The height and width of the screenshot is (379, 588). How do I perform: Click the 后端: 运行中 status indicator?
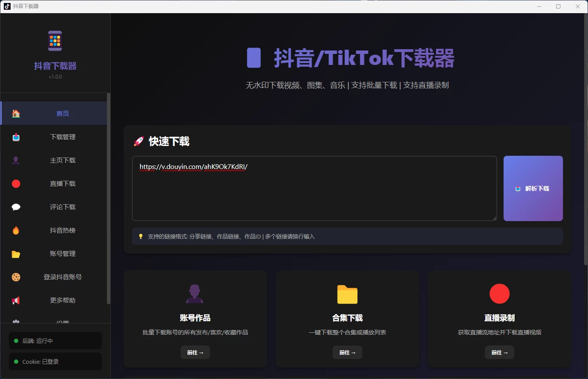click(55, 341)
